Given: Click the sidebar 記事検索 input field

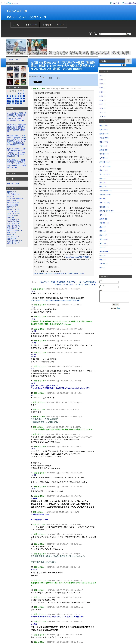Looking at the screenshot, I should tap(110, 65).
